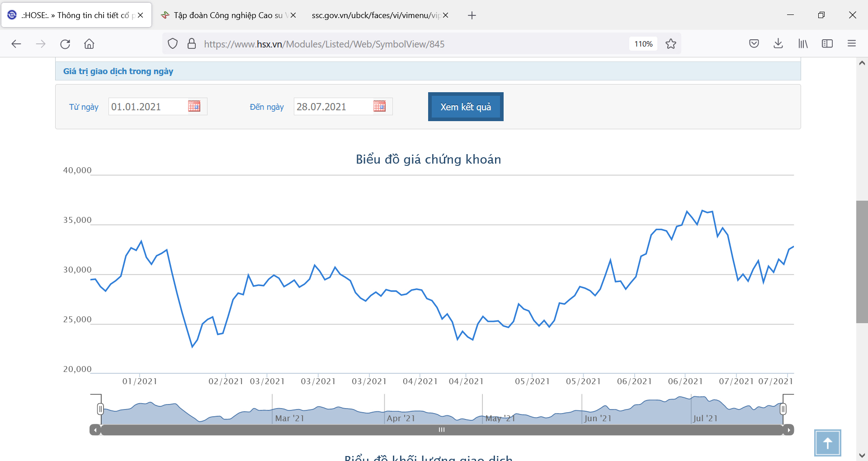Click the 'Xem kết quả' button
Image resolution: width=868 pixels, height=461 pixels.
tap(466, 107)
